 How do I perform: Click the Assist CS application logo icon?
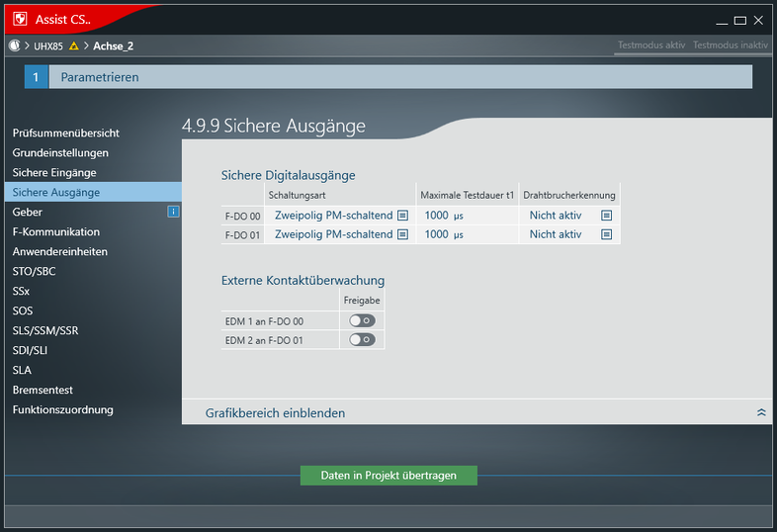coord(19,19)
